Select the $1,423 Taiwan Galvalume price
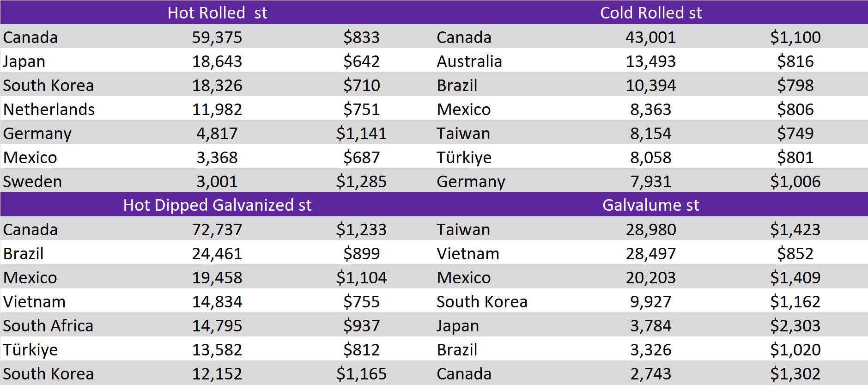The width and height of the screenshot is (868, 385). [x=795, y=230]
